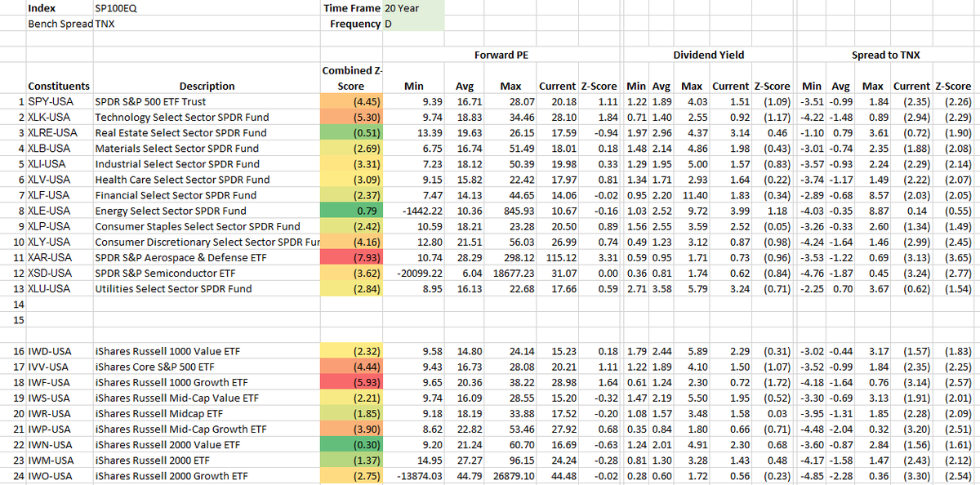Select the red (7.93) combined Z-score cell
The image size is (980, 485).
(x=353, y=256)
